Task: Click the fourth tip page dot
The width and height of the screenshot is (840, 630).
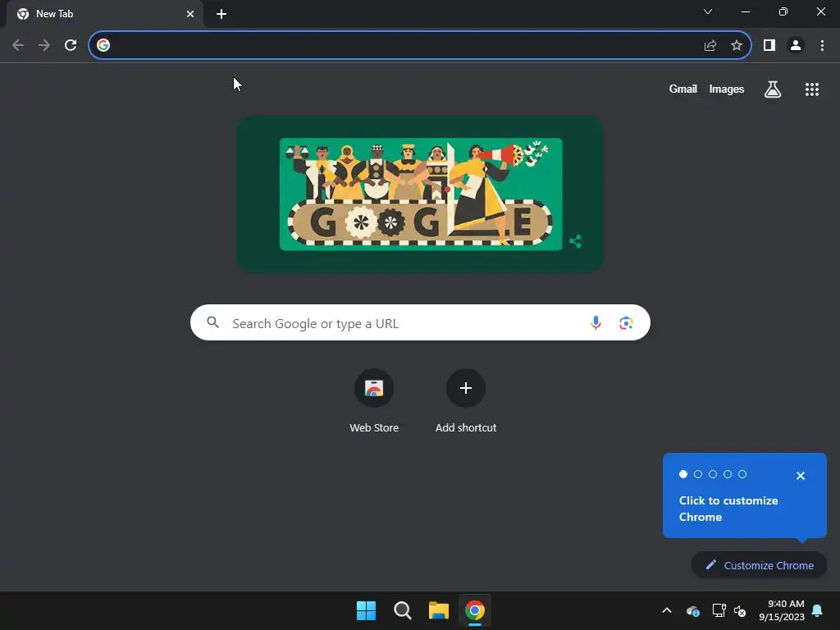Action: 728,474
